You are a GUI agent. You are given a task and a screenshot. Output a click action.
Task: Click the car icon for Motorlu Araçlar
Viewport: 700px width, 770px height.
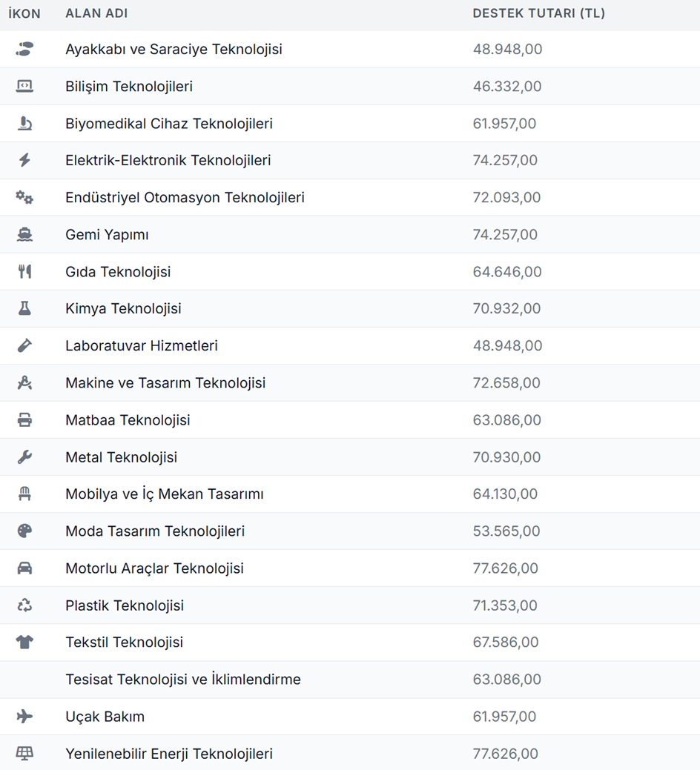pyautogui.click(x=24, y=568)
